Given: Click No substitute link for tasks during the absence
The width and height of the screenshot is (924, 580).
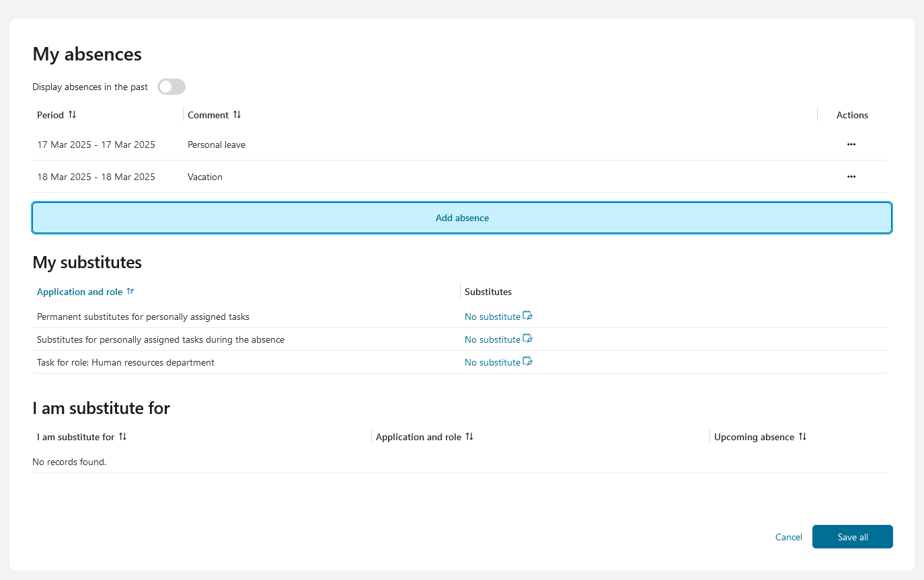Looking at the screenshot, I should click(492, 339).
